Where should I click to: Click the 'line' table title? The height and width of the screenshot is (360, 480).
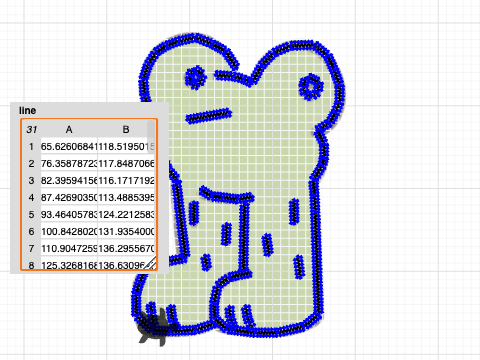tap(27, 110)
